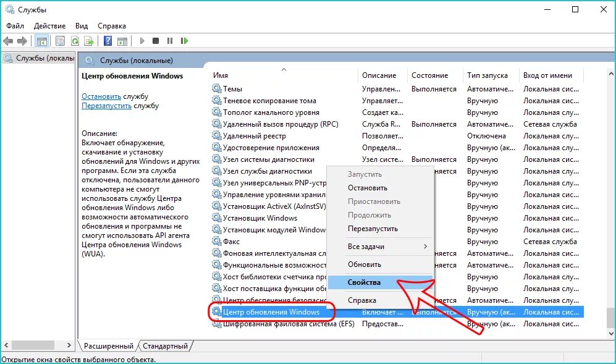616x364 pixels.
Task: Click the Stop service square icon
Action: point(156,41)
